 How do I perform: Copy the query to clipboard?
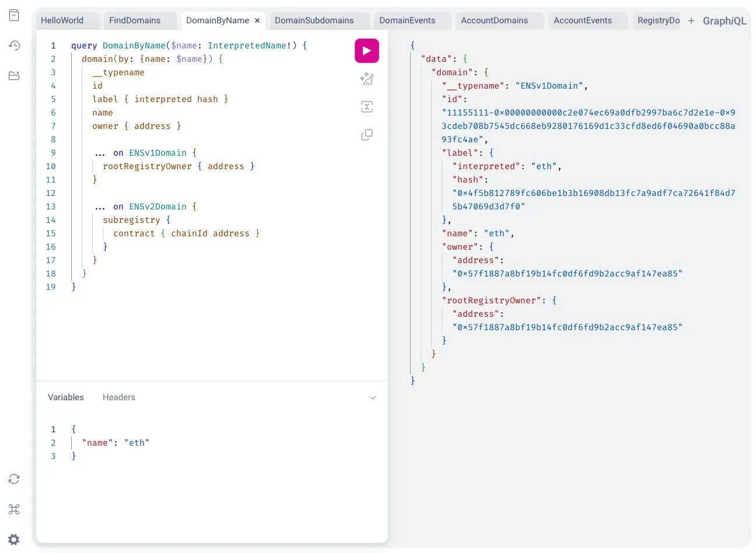pos(367,135)
